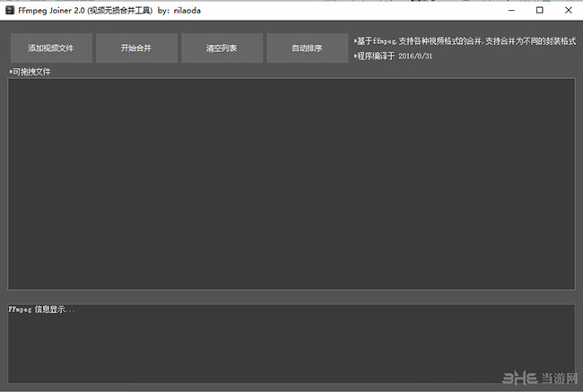
Task: Click the *可拖拽文件 label
Action: point(30,72)
